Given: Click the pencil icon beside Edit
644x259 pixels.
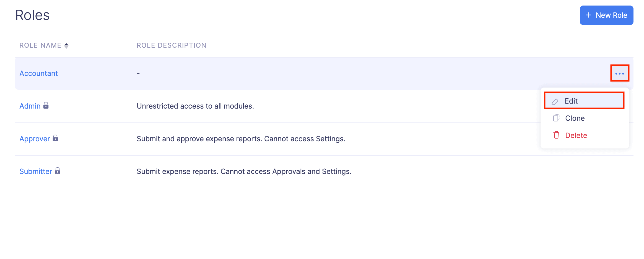Looking at the screenshot, I should pyautogui.click(x=555, y=102).
